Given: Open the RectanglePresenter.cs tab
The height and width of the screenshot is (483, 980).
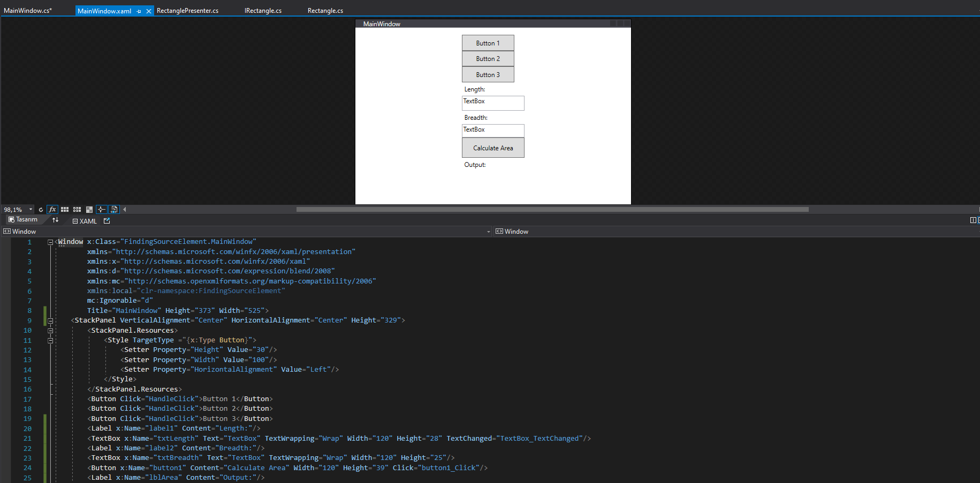Looking at the screenshot, I should (x=187, y=11).
